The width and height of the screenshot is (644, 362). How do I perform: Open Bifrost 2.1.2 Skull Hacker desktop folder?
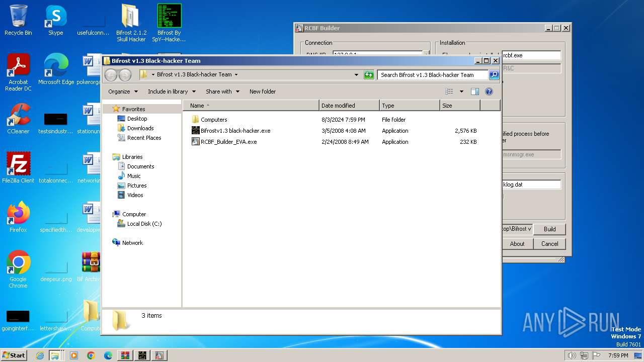point(131,23)
